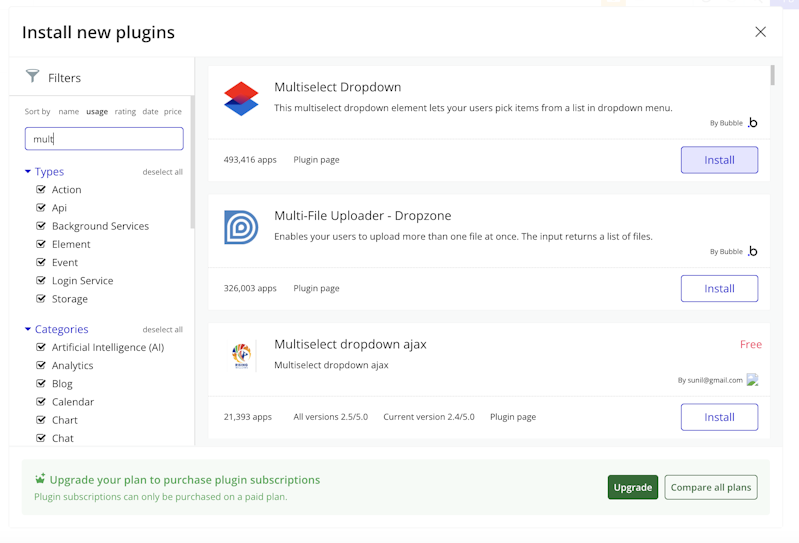Click the plugin search input field
This screenshot has height=543, width=799.
[104, 139]
